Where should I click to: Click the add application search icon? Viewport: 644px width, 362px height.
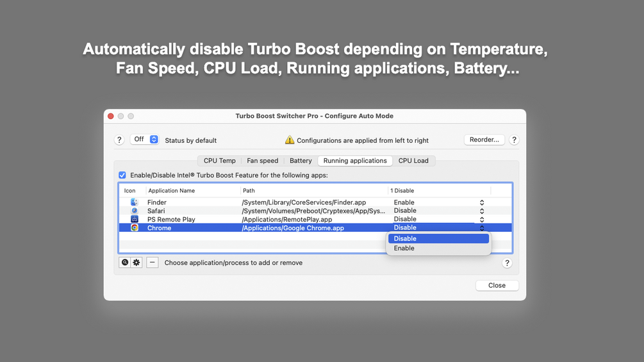coord(126,263)
